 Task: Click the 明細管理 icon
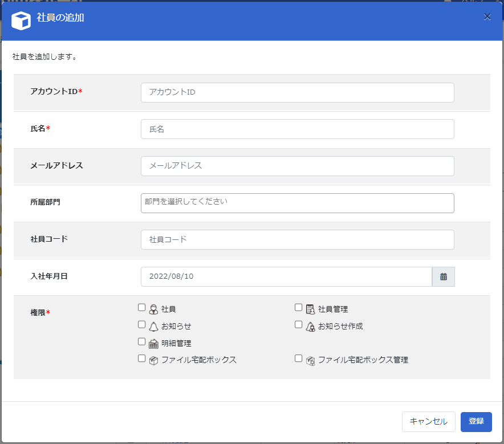click(153, 344)
